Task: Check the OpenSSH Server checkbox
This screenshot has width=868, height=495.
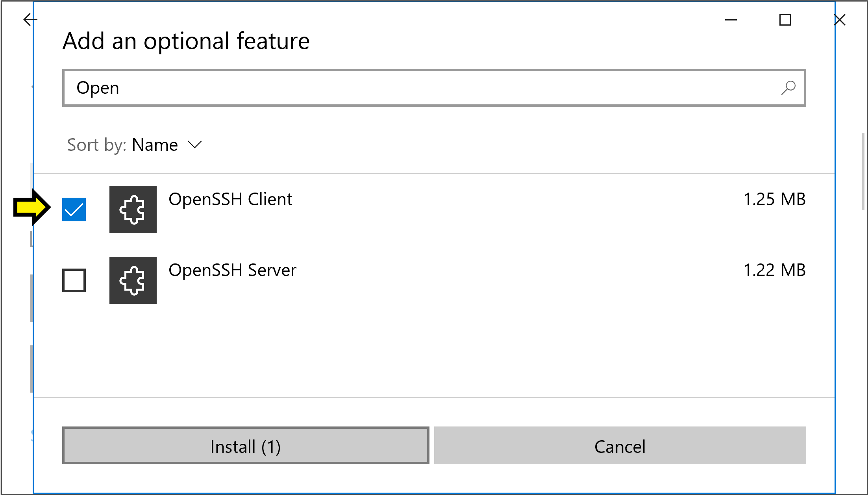Action: 73,280
